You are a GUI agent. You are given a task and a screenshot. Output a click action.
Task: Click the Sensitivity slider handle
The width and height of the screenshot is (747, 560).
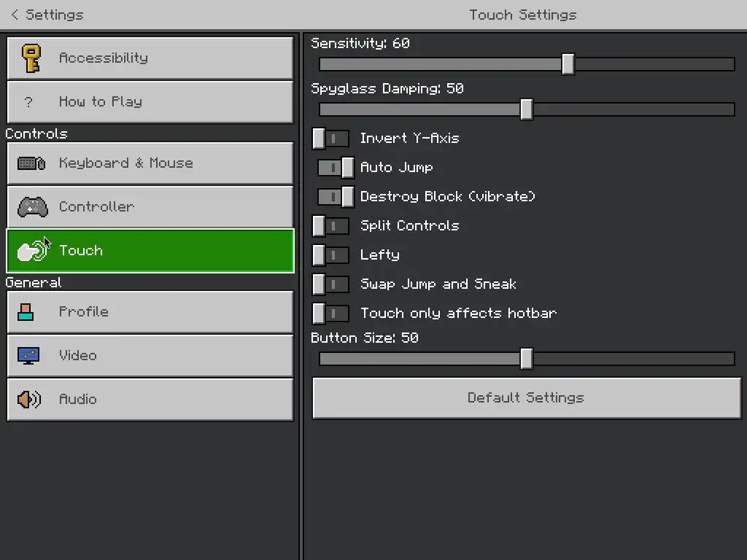(568, 64)
